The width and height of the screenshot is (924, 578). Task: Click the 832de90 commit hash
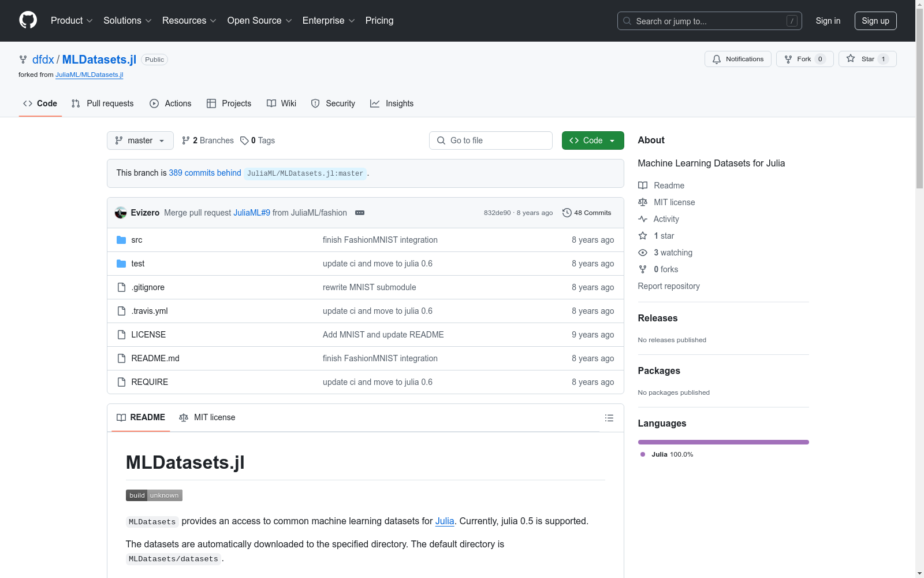point(497,213)
